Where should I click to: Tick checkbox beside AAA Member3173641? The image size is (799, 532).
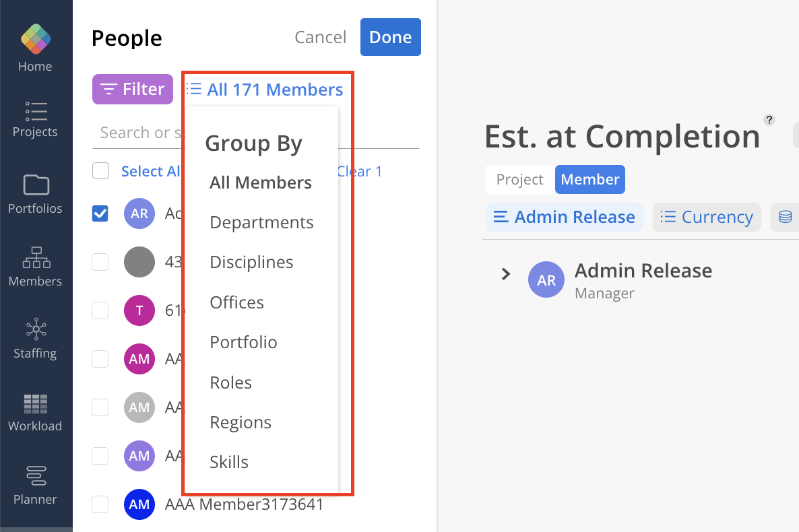pos(100,504)
